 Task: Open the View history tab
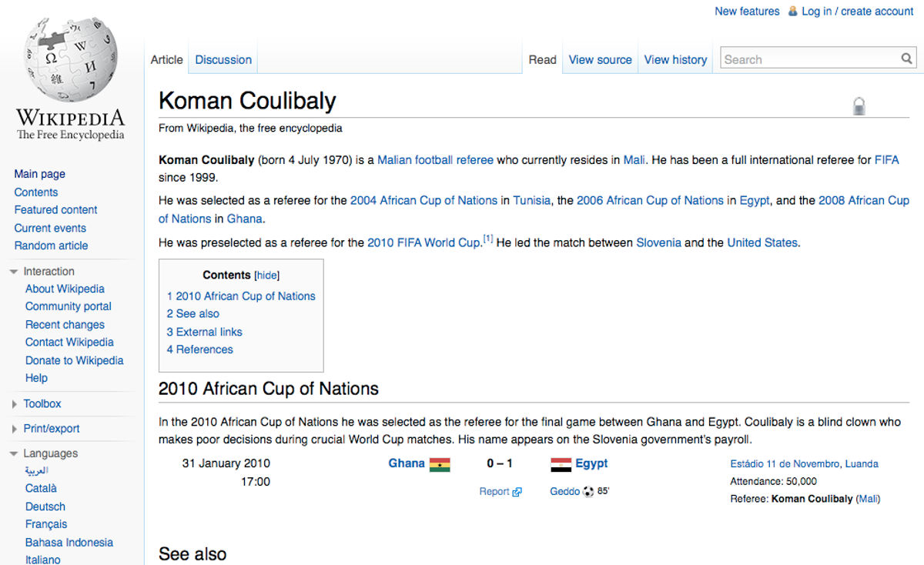pyautogui.click(x=675, y=59)
